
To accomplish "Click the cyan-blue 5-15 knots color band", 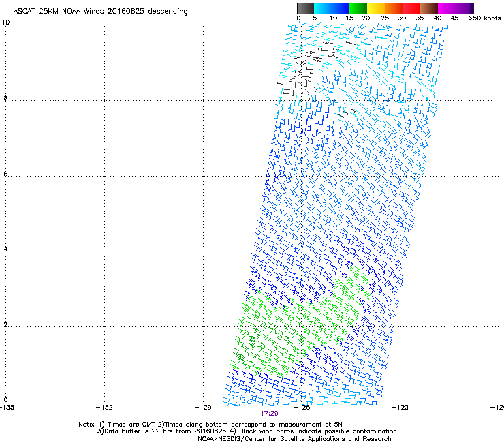I will pos(332,8).
